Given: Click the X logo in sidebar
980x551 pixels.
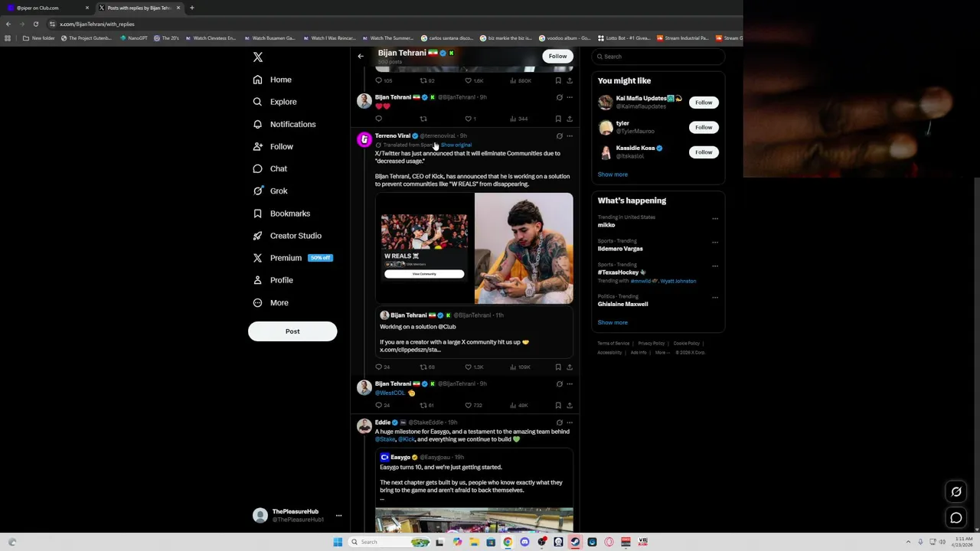Looking at the screenshot, I should pyautogui.click(x=258, y=57).
